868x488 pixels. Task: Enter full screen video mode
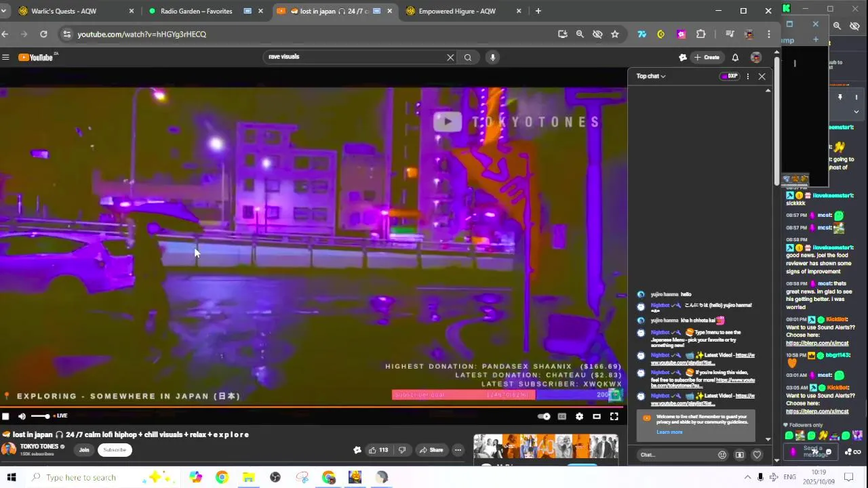click(614, 416)
